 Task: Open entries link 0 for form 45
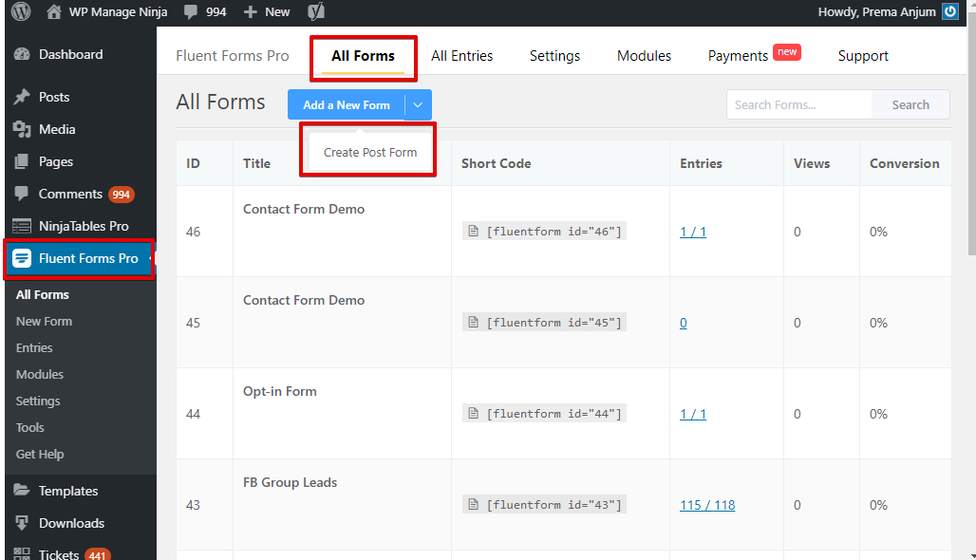point(684,323)
